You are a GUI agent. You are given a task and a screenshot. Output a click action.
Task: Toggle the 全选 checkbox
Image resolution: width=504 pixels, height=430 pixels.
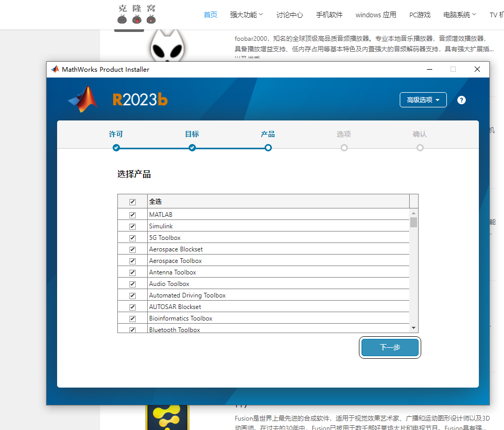point(133,202)
